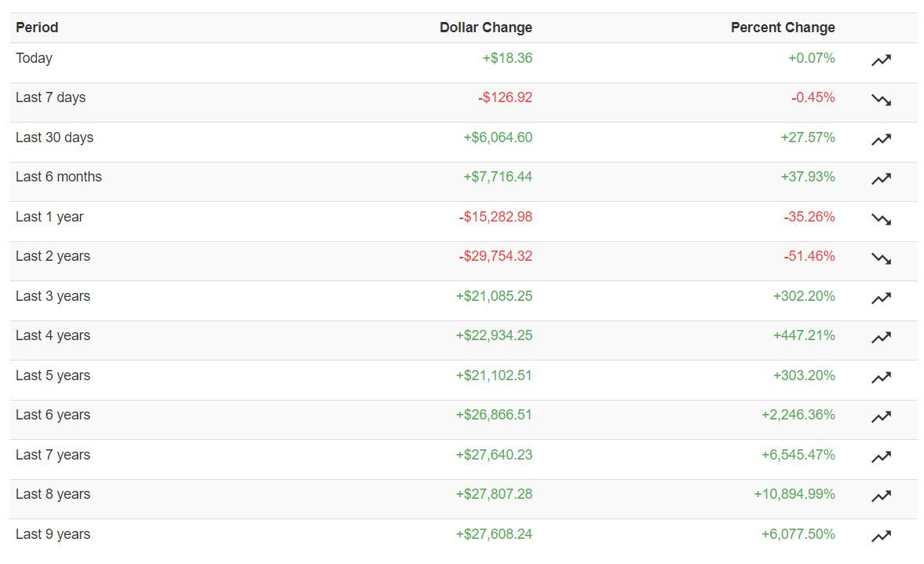Click the trend-up icon in Last 30 days row
The image size is (924, 564).
[x=881, y=140]
